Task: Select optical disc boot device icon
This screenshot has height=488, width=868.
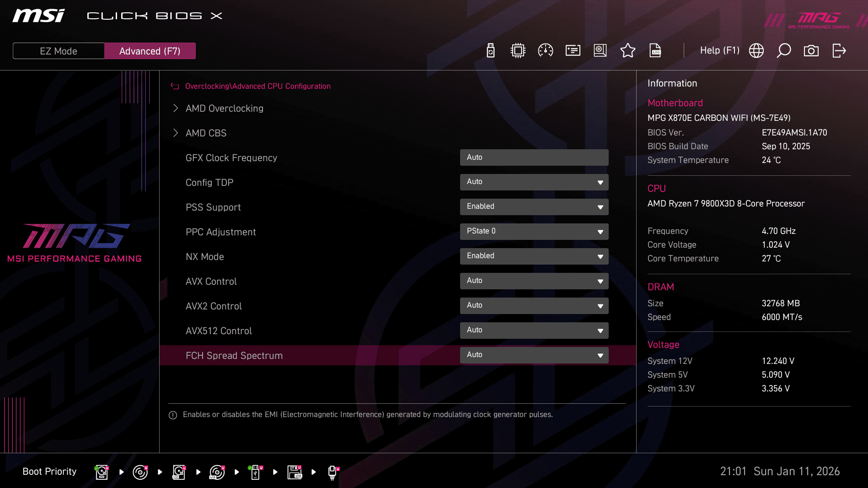Action: [x=140, y=472]
